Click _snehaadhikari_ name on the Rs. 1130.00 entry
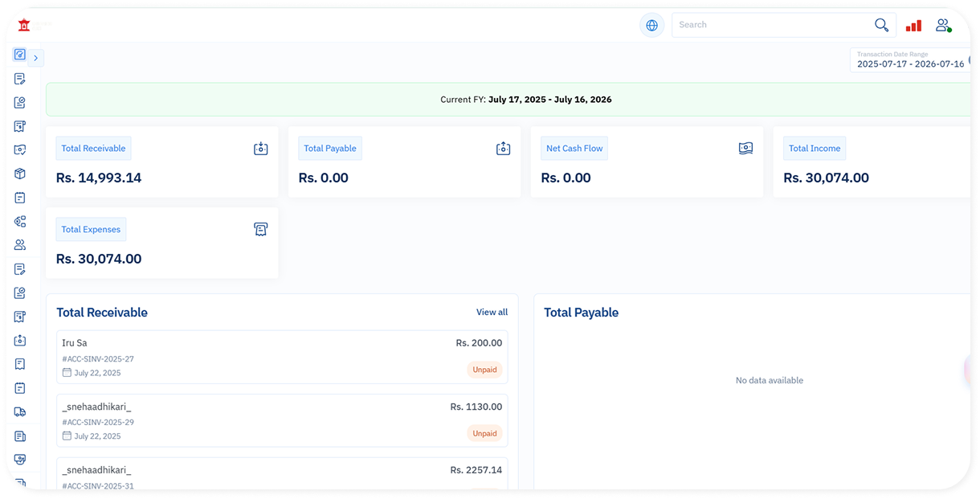The image size is (980, 499). click(x=96, y=407)
